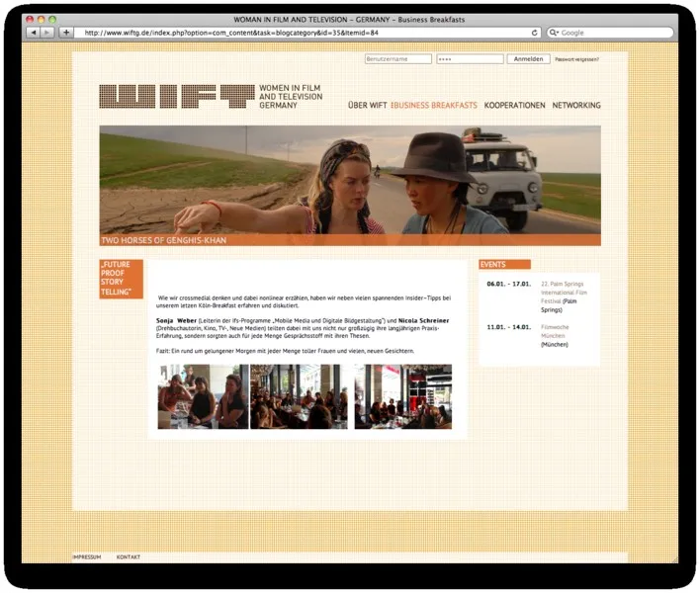Fill in the Benutzername field
The width and height of the screenshot is (700, 593).
(398, 59)
